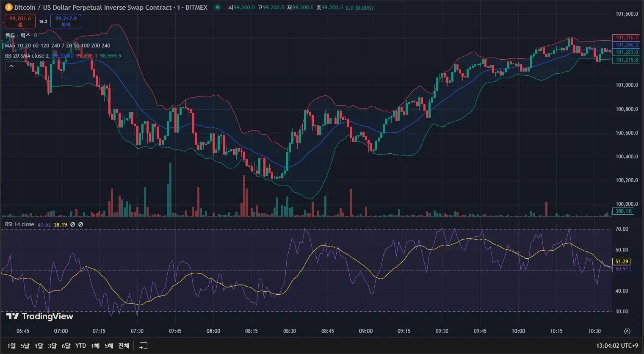
Task: Click the Bitcoin symbol logo icon
Action: coord(8,7)
